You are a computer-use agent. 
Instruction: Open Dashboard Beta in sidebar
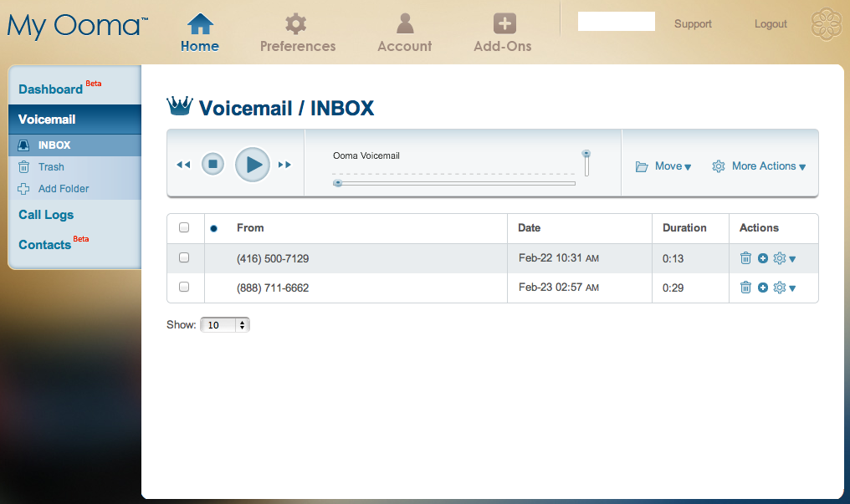coord(59,88)
